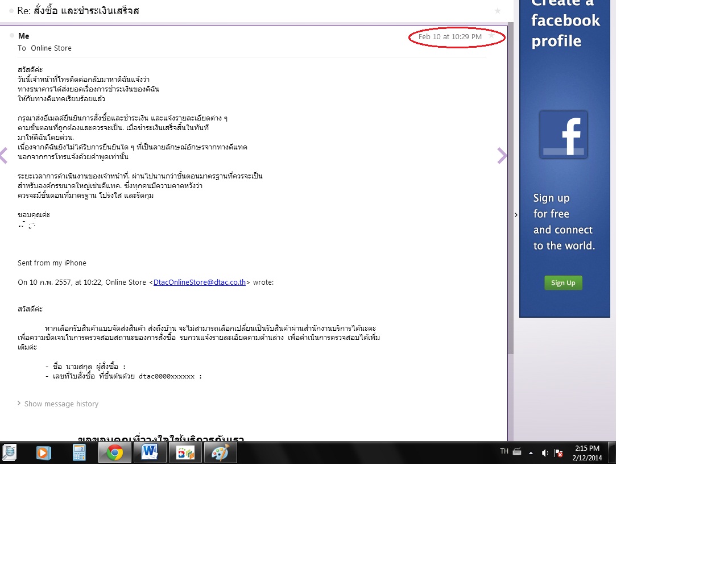The image size is (728, 582).
Task: Go to previous message arrow
Action: 4,155
